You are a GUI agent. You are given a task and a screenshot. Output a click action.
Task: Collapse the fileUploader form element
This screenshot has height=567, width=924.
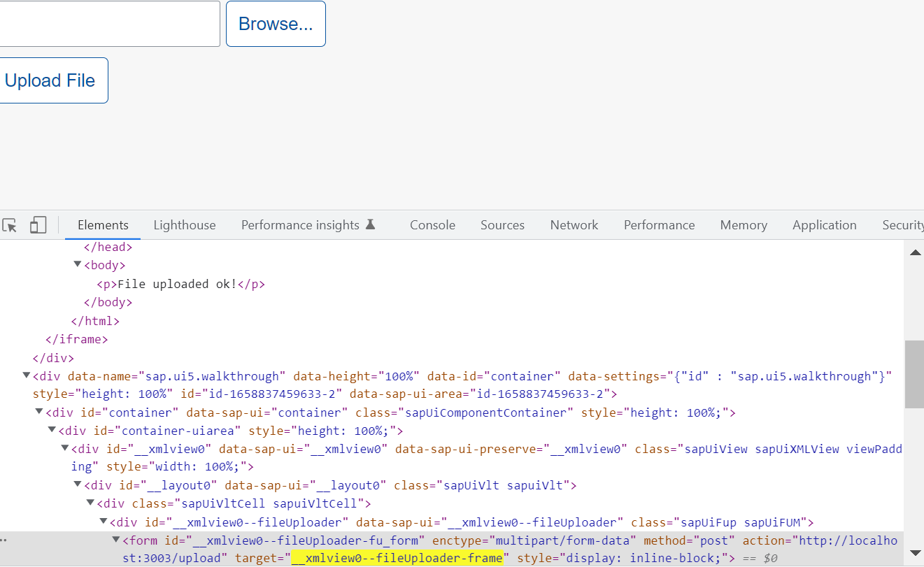115,539
